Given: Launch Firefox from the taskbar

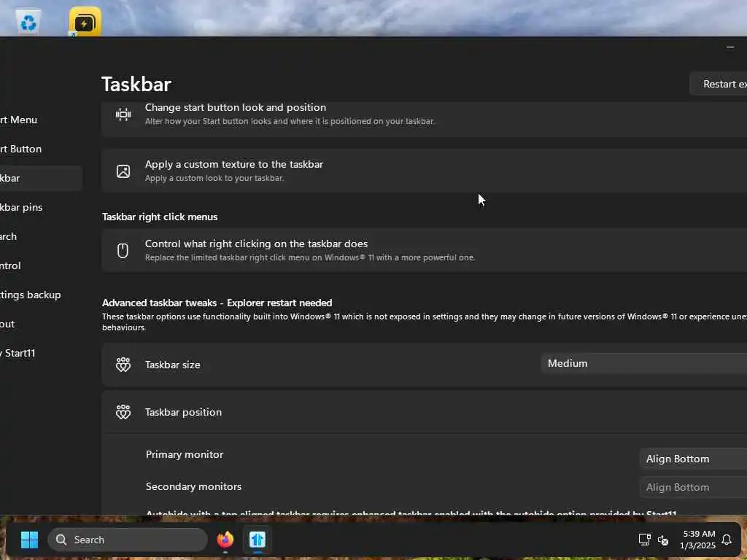Looking at the screenshot, I should (x=225, y=540).
